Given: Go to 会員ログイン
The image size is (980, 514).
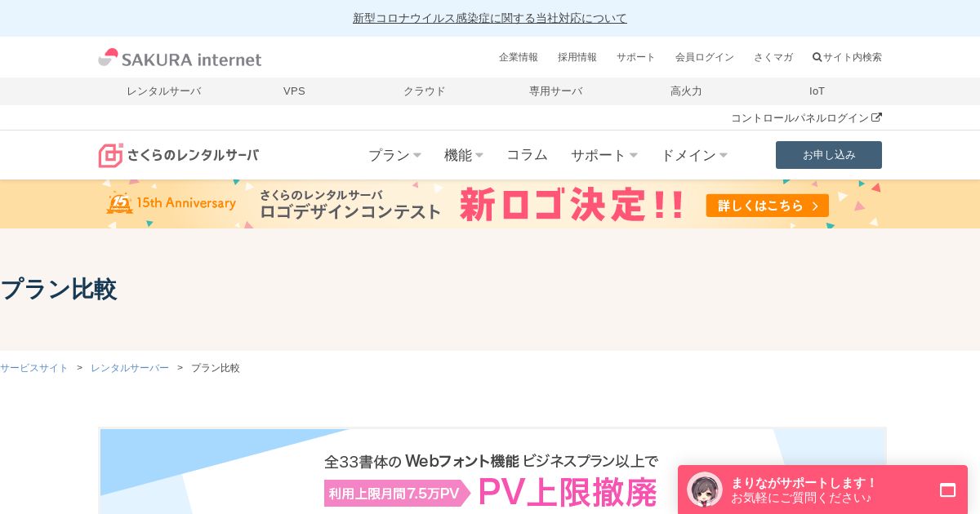Looking at the screenshot, I should [705, 57].
